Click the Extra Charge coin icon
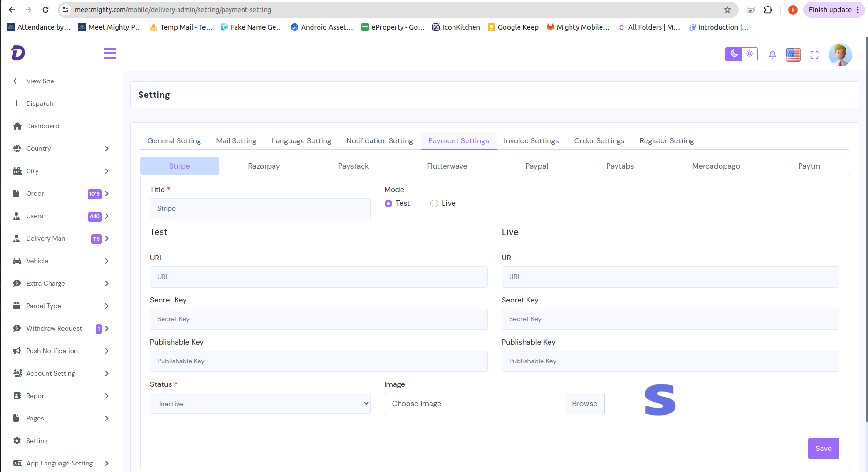This screenshot has width=868, height=472. [17, 283]
